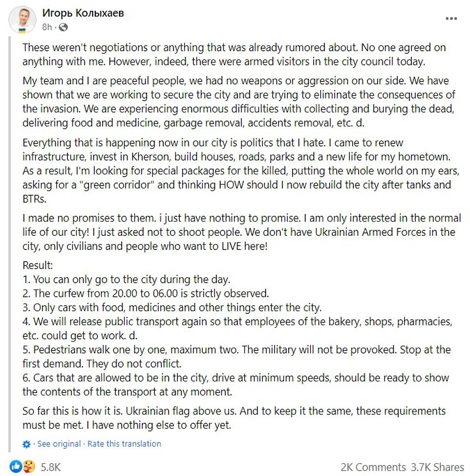Open Игорь Колыхаев's profile via his name

point(82,14)
